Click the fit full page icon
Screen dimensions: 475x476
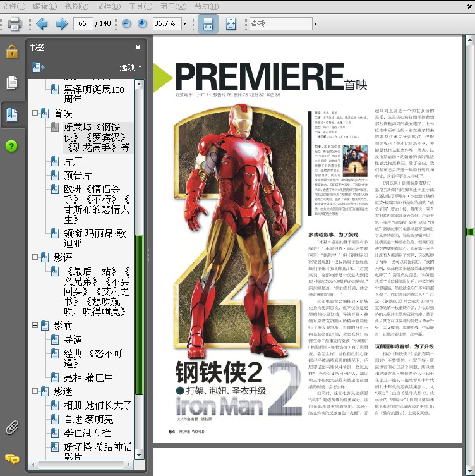coord(231,23)
